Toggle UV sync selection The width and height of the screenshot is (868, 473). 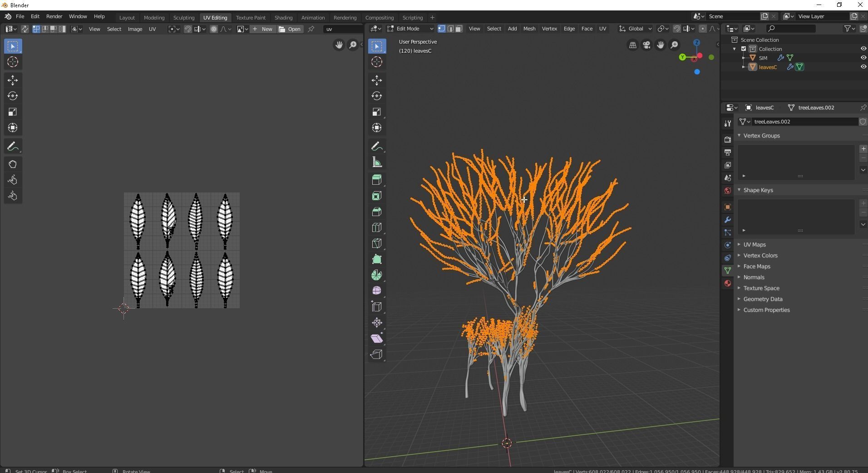(x=25, y=29)
